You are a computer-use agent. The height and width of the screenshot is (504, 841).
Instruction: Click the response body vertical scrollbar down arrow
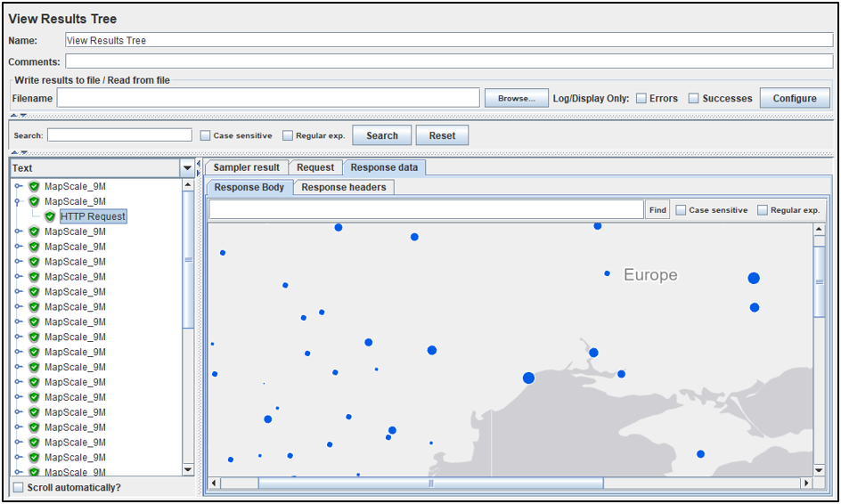point(819,470)
